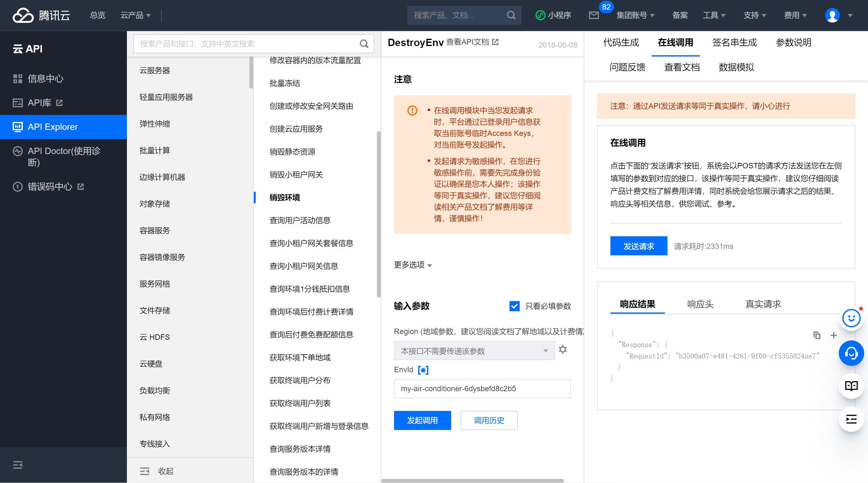Expand the account arrow next to avatar
Screen dimensions: 868x483
coord(850,16)
